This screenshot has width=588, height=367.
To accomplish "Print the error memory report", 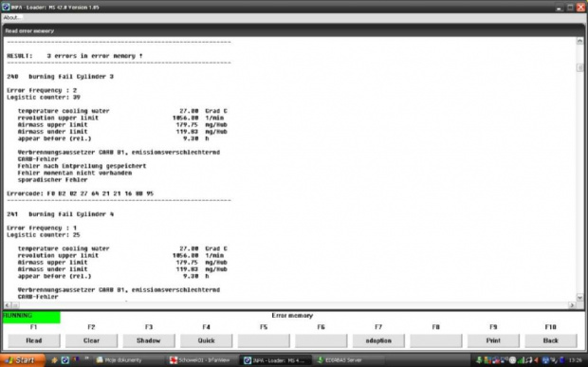I will [493, 340].
